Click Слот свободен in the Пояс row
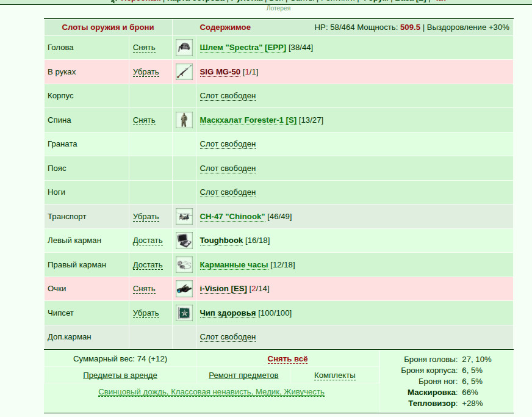Screen dimensions: 532x417 click(x=228, y=169)
